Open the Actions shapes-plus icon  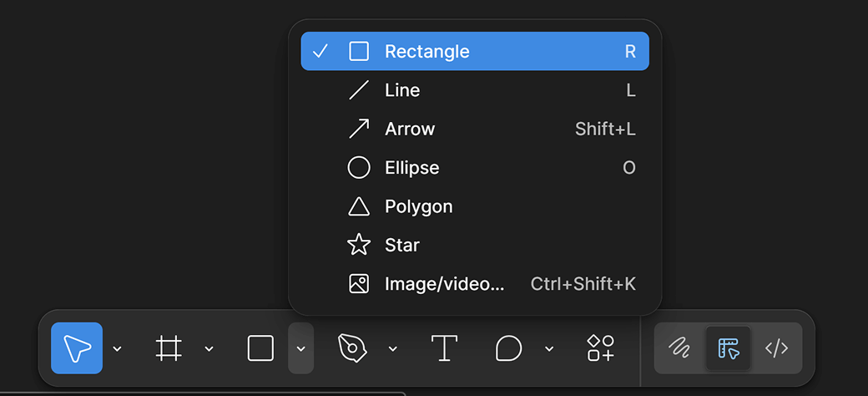pyautogui.click(x=600, y=348)
